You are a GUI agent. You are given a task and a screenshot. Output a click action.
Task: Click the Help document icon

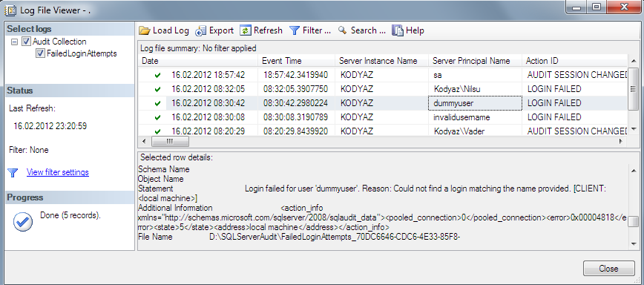(x=397, y=30)
